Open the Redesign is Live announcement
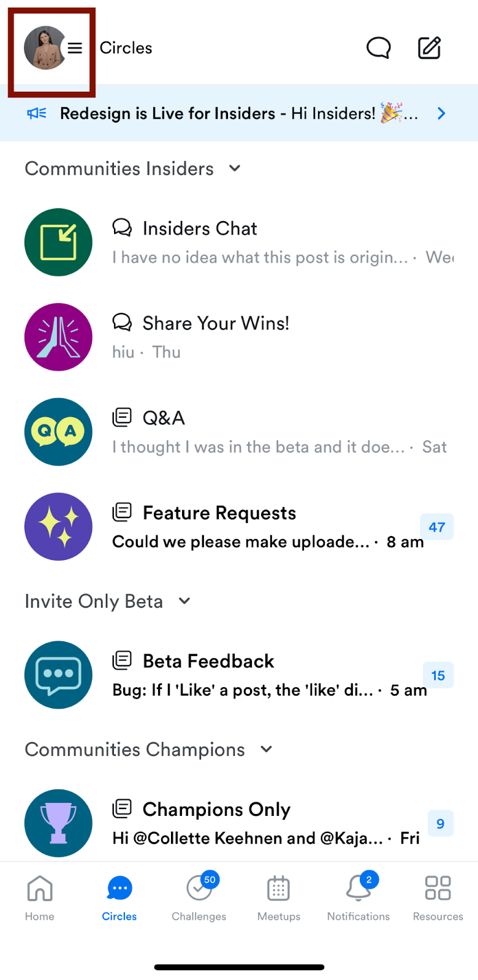 pyautogui.click(x=239, y=113)
